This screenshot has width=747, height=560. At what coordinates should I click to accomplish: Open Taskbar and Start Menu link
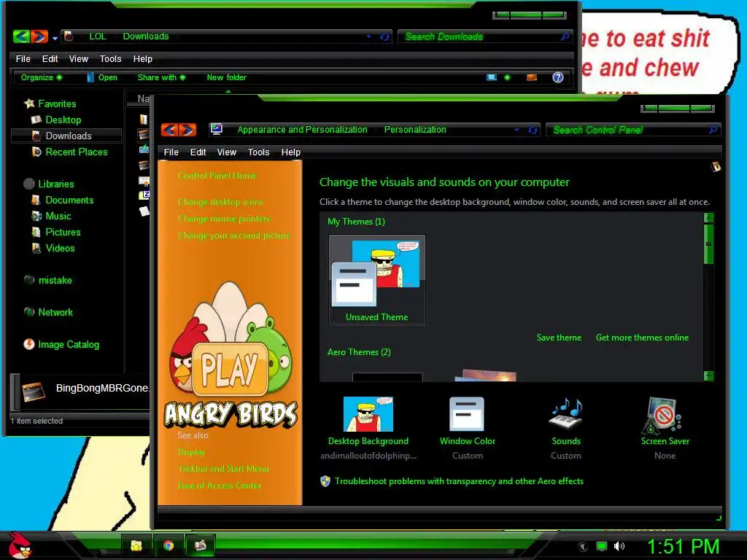tap(223, 469)
